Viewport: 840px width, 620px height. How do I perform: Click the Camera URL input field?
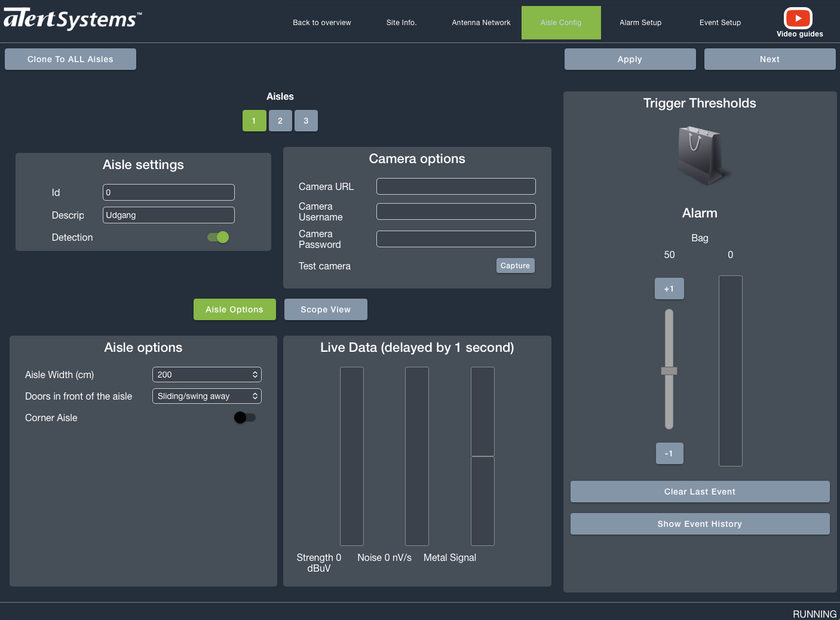click(455, 186)
